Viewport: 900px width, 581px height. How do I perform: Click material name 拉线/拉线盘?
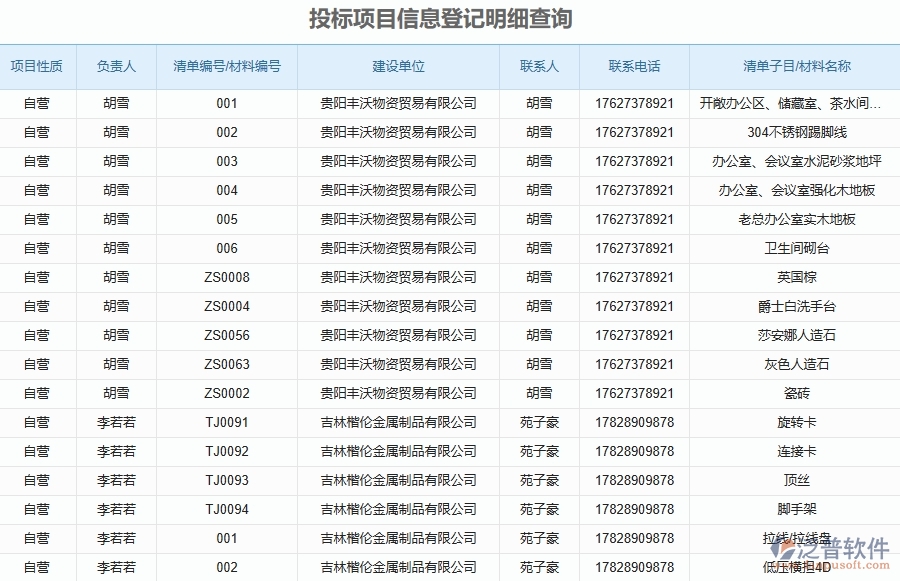point(796,538)
